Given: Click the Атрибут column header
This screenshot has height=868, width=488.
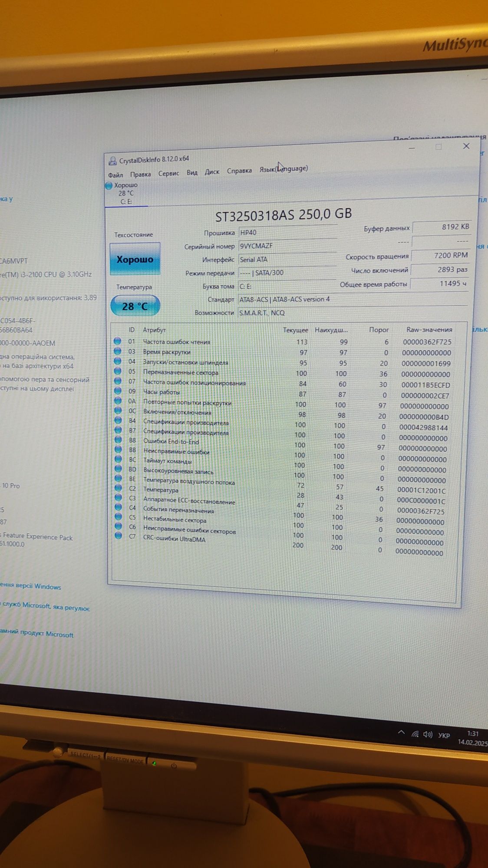Looking at the screenshot, I should (x=154, y=330).
